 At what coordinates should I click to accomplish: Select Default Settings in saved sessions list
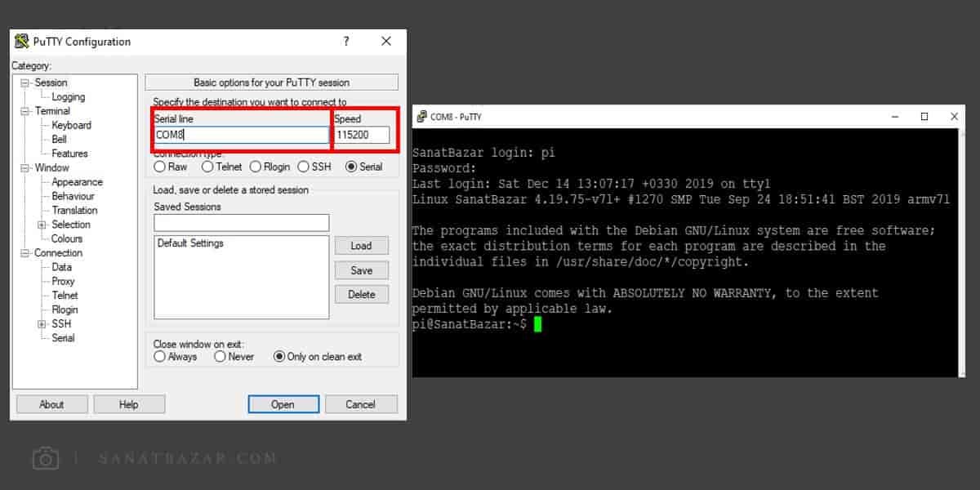(x=190, y=243)
